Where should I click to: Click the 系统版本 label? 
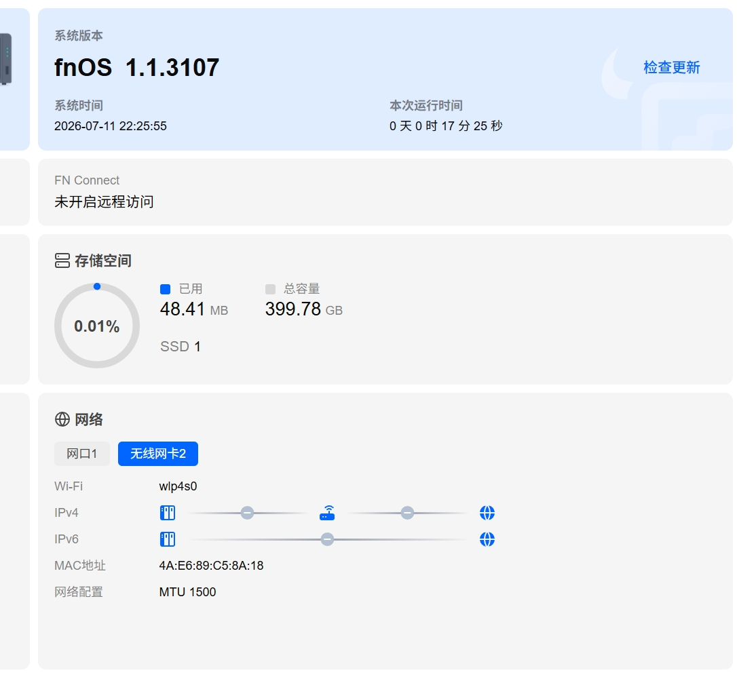coord(79,36)
